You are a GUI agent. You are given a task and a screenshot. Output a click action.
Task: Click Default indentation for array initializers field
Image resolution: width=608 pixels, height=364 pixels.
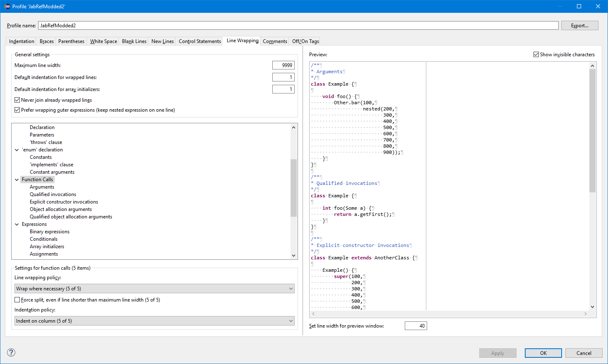284,89
